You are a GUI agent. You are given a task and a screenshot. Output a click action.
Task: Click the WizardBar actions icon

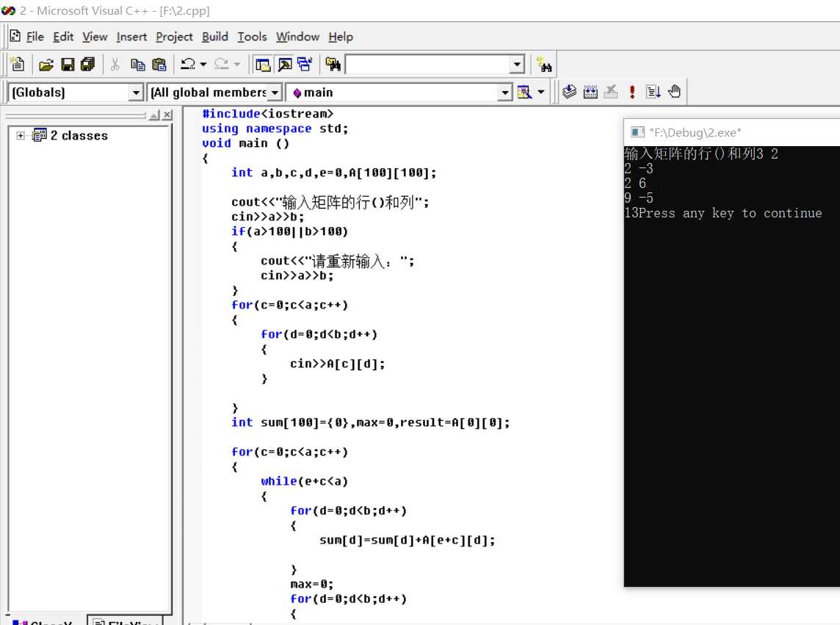(x=524, y=93)
